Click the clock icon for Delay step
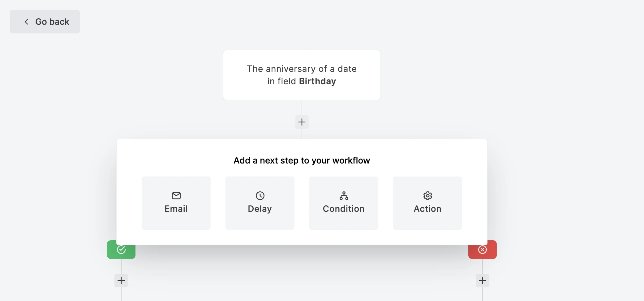The height and width of the screenshot is (301, 644). (260, 196)
